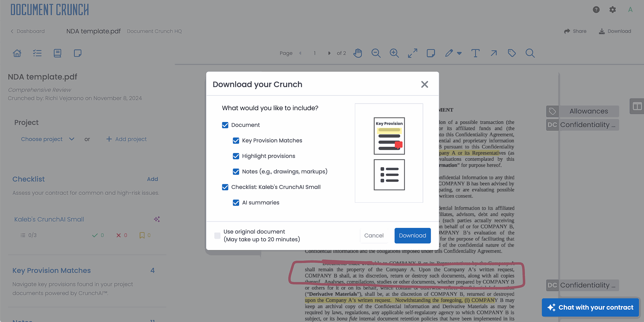This screenshot has width=644, height=322.
Task: Select the tag tool in toolbar
Action: click(512, 53)
